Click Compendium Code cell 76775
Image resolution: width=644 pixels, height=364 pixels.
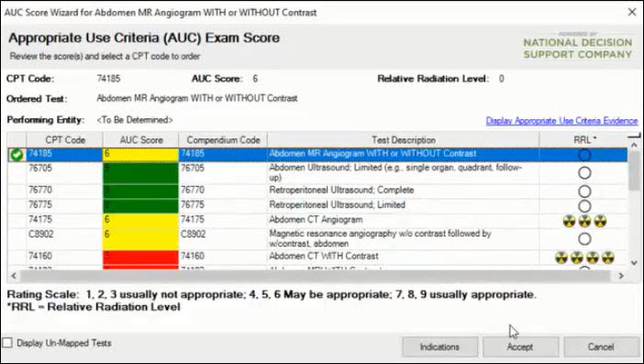(223, 206)
